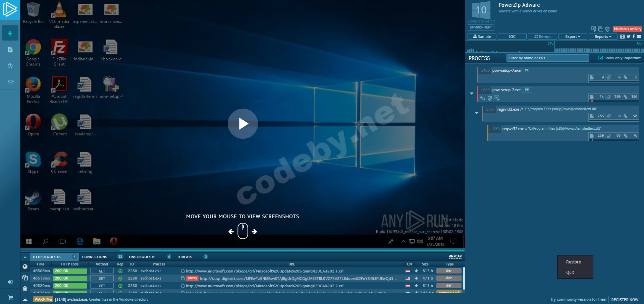This screenshot has height=304, width=644.
Task: Switch to the Threats tab
Action: [x=192, y=257]
